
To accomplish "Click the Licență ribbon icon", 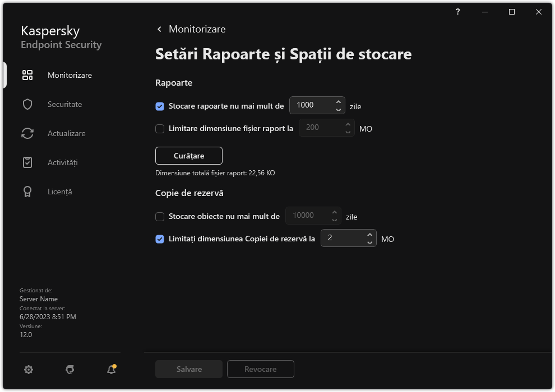I will (x=27, y=192).
